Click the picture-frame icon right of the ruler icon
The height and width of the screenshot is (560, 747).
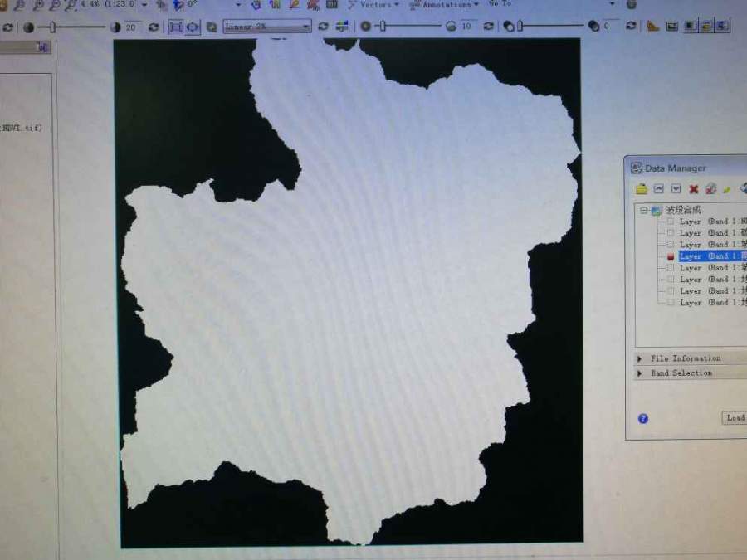point(671,26)
